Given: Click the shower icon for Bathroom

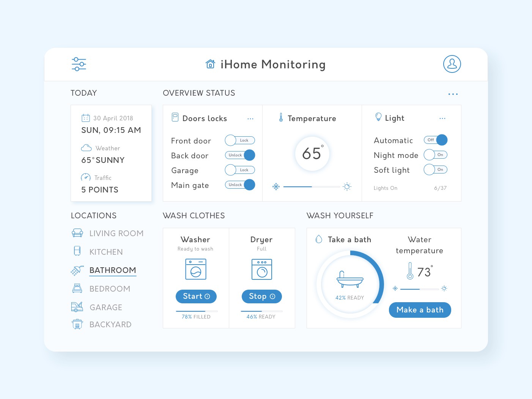Looking at the screenshot, I should pyautogui.click(x=77, y=270).
